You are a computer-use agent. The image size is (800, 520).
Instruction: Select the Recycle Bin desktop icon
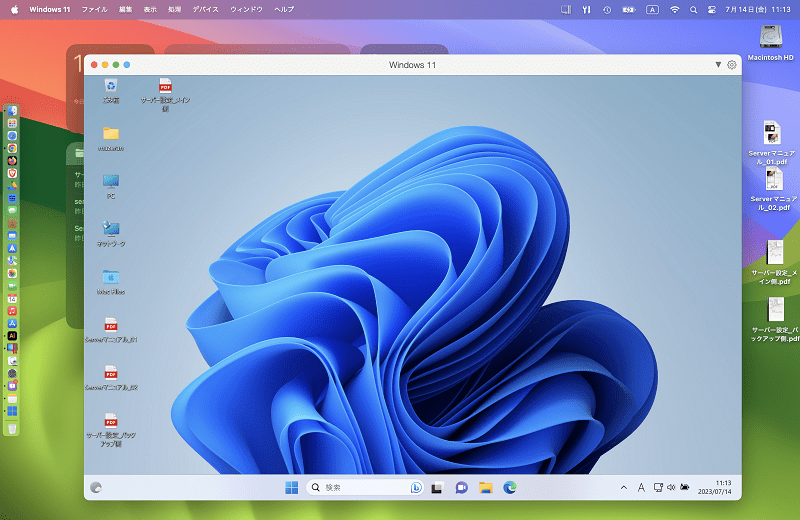111,91
